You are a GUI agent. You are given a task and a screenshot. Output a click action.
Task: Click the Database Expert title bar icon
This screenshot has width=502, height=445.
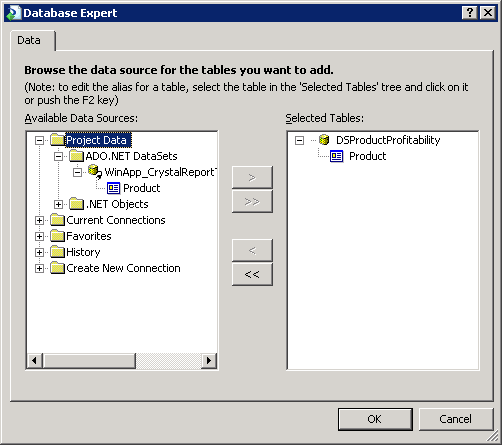14,13
